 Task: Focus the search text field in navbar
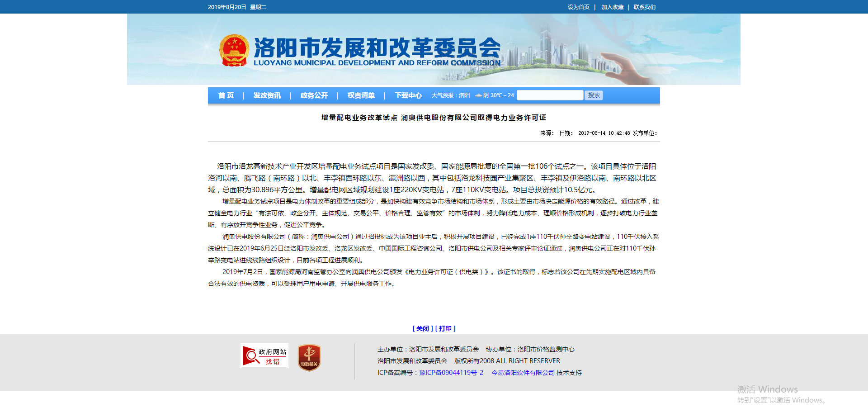tap(550, 95)
